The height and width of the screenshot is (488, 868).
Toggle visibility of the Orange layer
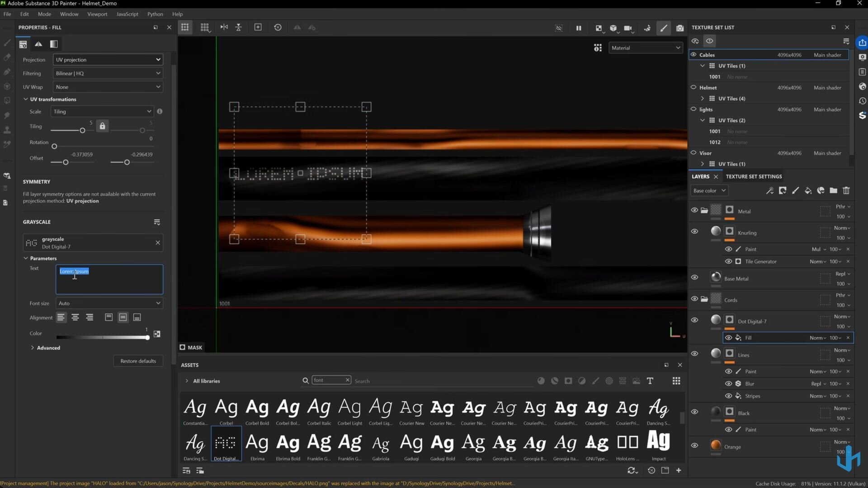(694, 445)
